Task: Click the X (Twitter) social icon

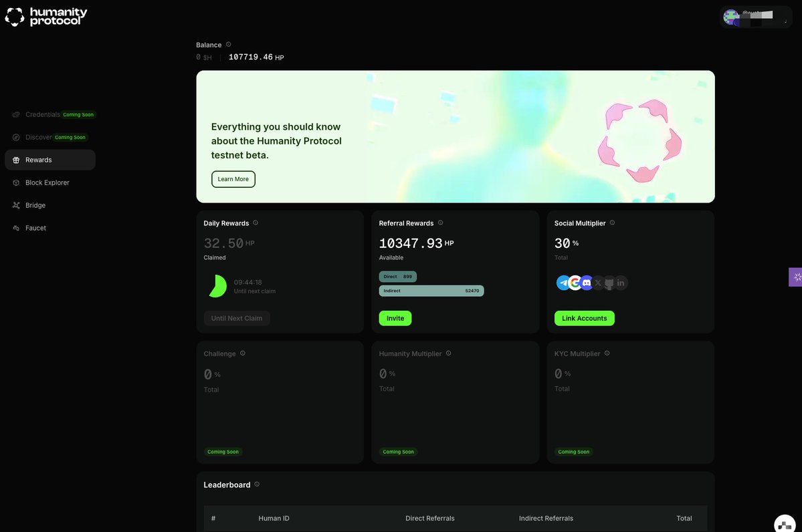Action: [598, 283]
